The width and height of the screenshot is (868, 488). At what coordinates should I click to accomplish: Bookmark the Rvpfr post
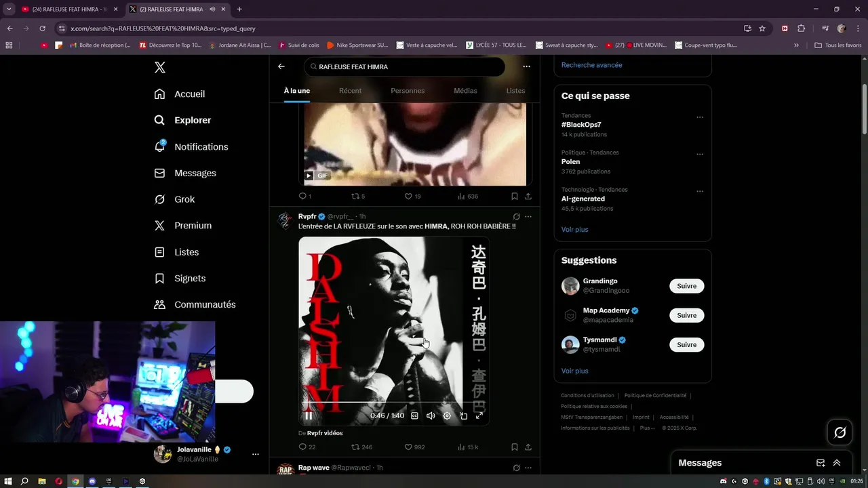[515, 447]
